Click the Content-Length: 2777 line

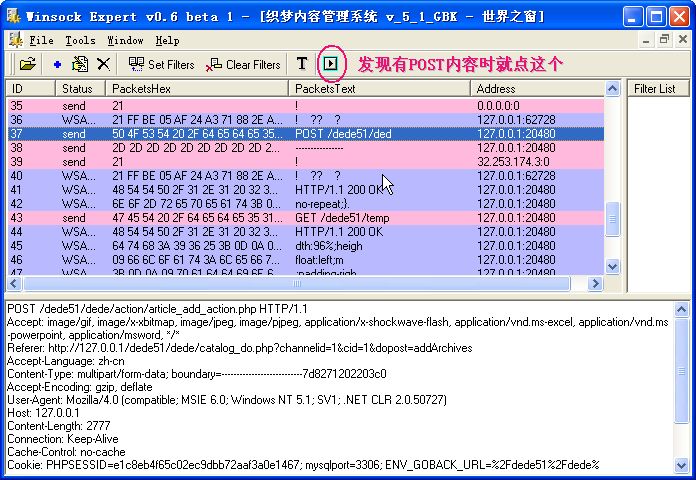click(x=59, y=426)
